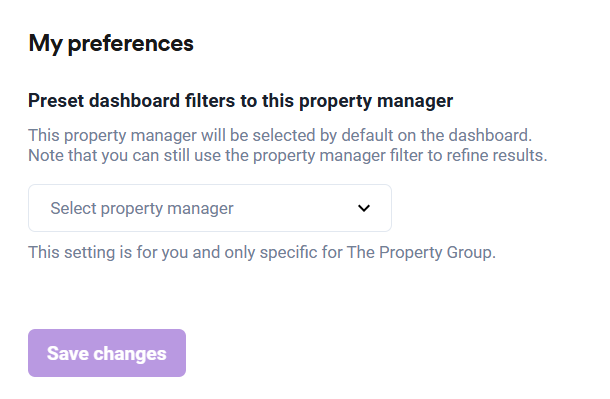
Task: Expand the property manager combo box via its arrow
Action: (364, 208)
